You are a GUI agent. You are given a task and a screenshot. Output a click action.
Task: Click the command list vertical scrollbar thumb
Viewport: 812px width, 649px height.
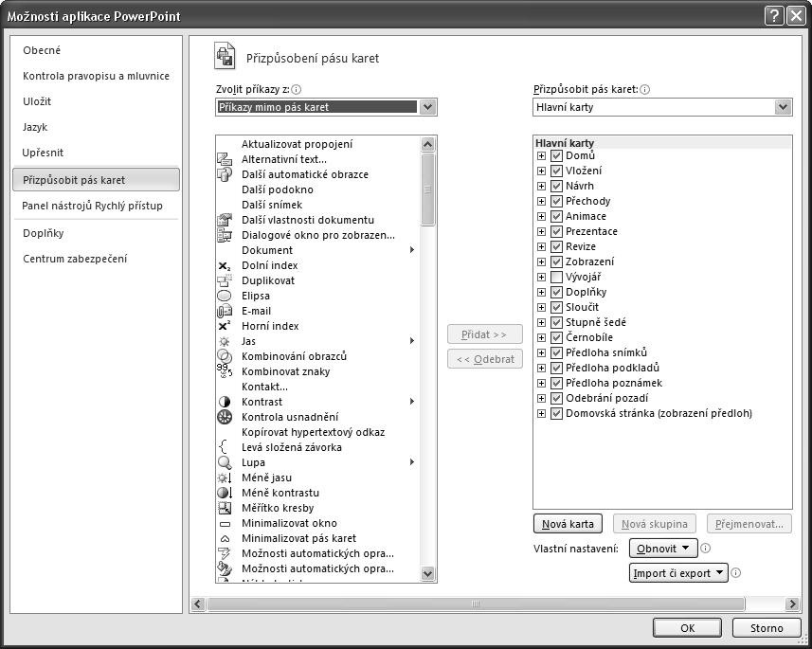(x=427, y=189)
